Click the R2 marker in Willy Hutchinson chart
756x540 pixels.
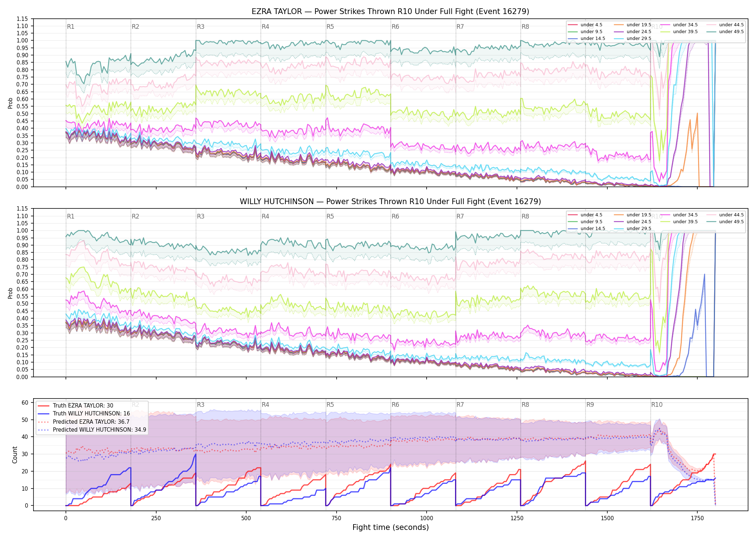coord(135,216)
